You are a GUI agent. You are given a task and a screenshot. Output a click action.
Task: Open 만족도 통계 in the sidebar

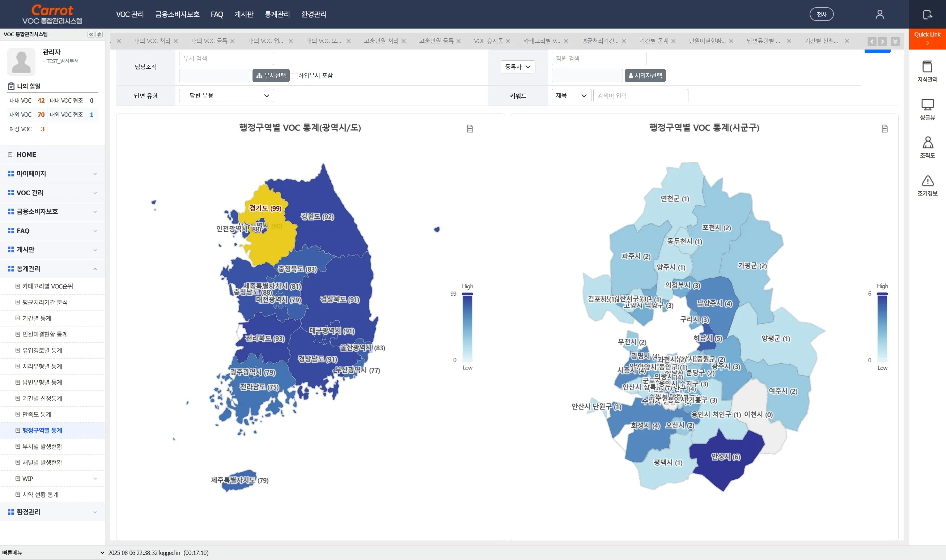coord(52,414)
